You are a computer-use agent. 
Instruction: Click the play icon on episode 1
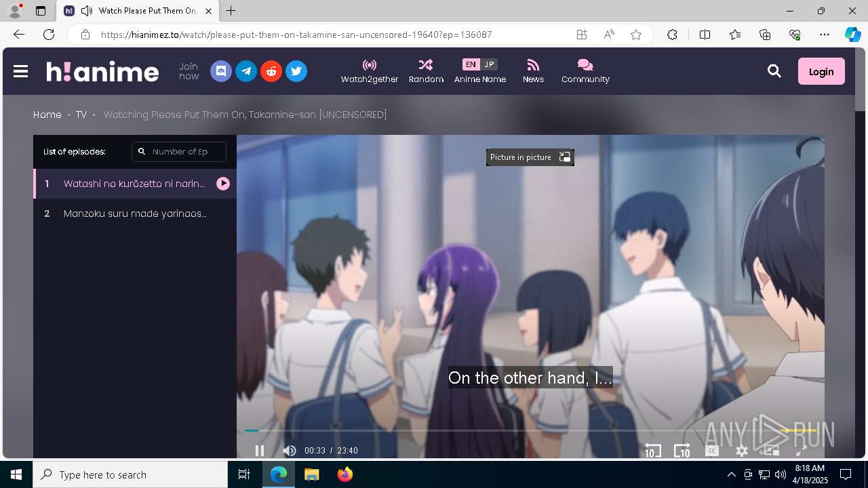click(x=223, y=184)
